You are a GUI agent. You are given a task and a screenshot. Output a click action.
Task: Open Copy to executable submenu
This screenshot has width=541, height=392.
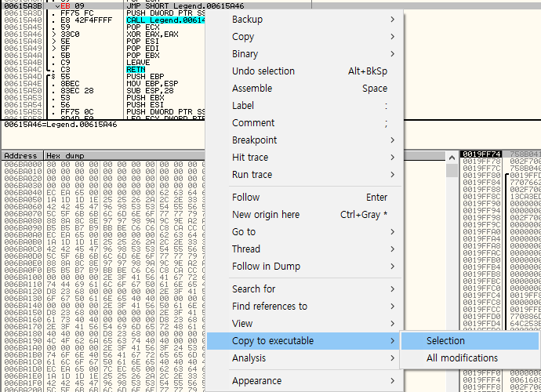point(304,341)
